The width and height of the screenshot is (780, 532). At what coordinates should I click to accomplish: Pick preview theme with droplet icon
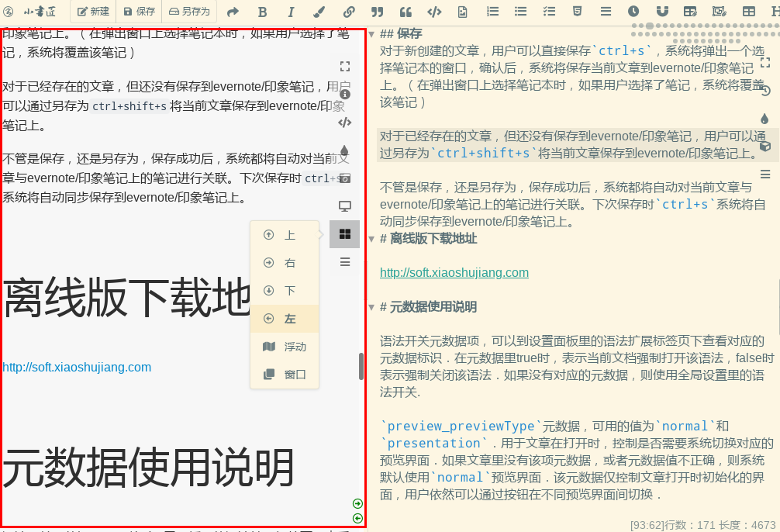click(x=344, y=150)
